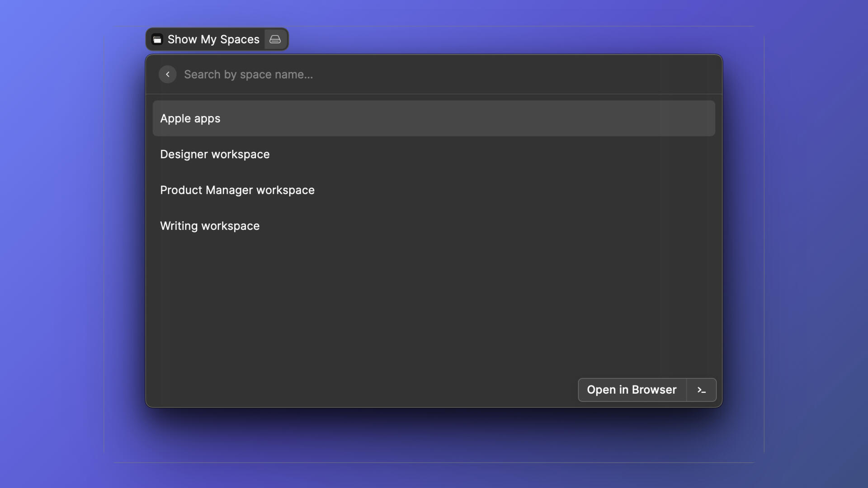
Task: Open the Writing workspace row
Action: point(210,226)
